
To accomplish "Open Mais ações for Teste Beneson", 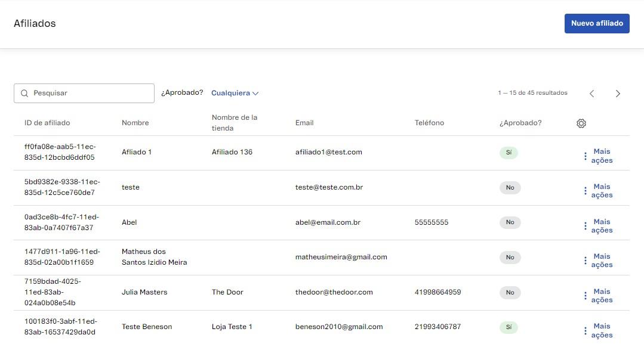I will (x=597, y=330).
